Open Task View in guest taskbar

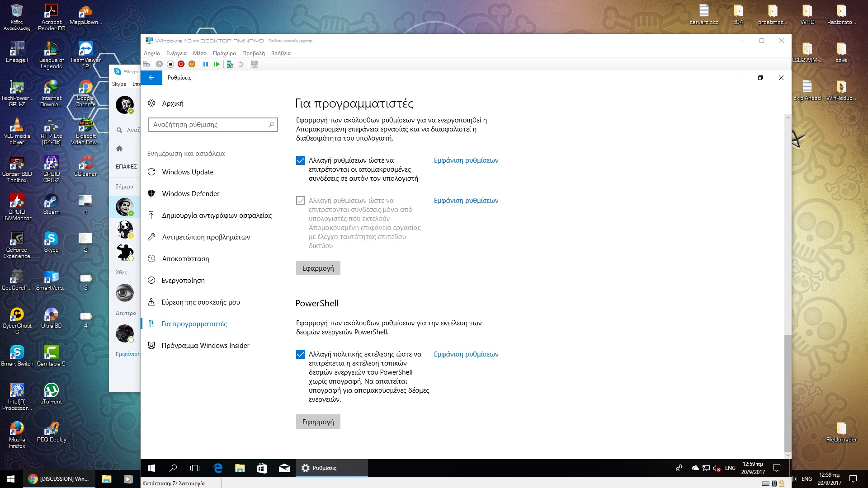tap(195, 468)
